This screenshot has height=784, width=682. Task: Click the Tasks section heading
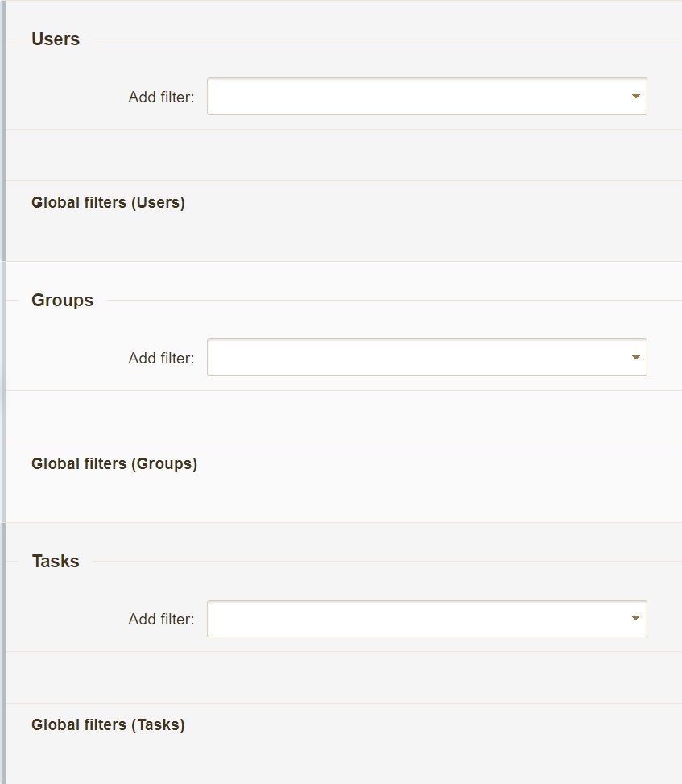click(56, 561)
